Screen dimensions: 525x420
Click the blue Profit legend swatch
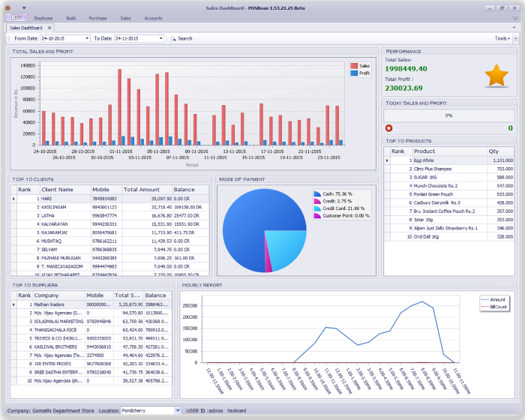click(x=354, y=73)
